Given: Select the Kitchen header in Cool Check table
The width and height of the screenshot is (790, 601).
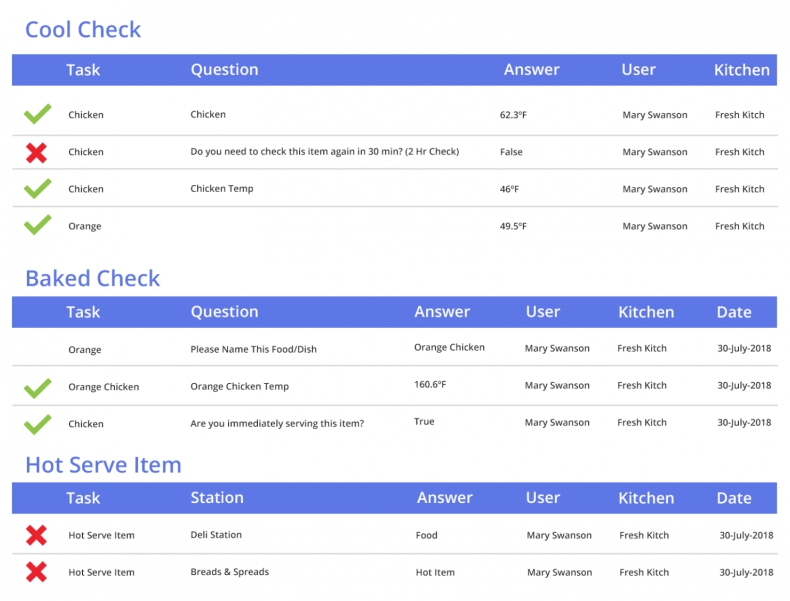Looking at the screenshot, I should [x=741, y=70].
